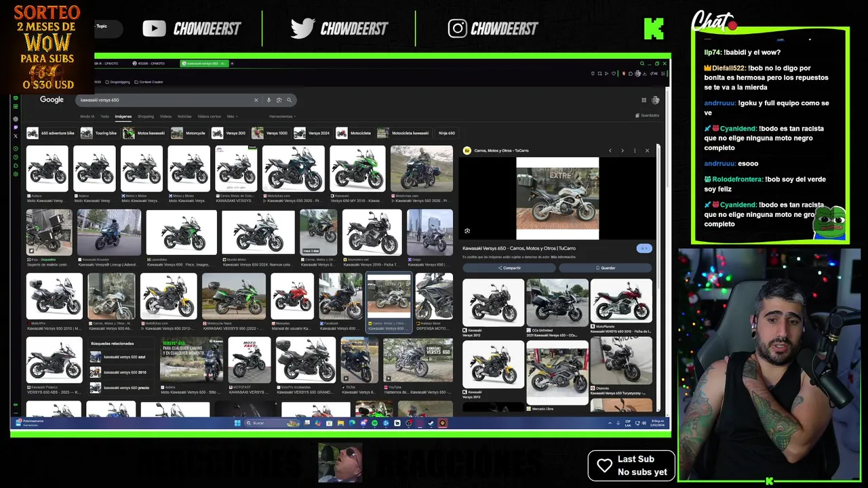Image resolution: width=868 pixels, height=488 pixels.
Task: Expand the Herramientas tools dropdown
Action: 281,117
